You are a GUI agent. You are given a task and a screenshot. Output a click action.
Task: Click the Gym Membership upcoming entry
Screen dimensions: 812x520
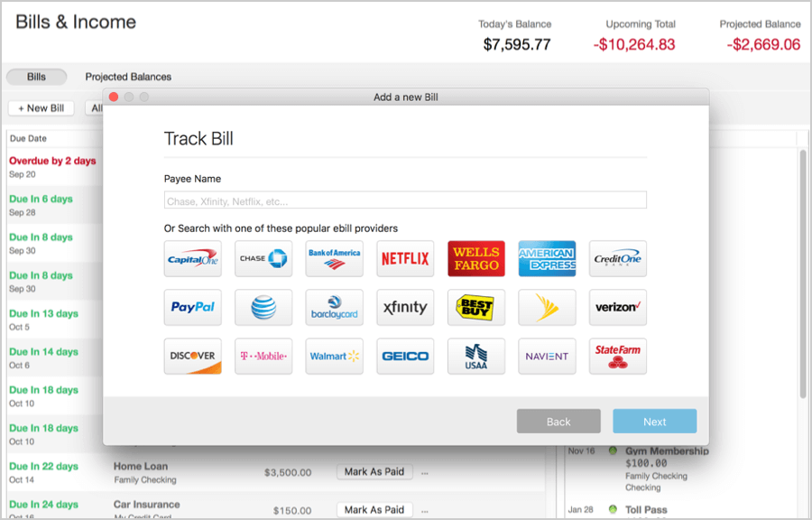click(x=667, y=451)
